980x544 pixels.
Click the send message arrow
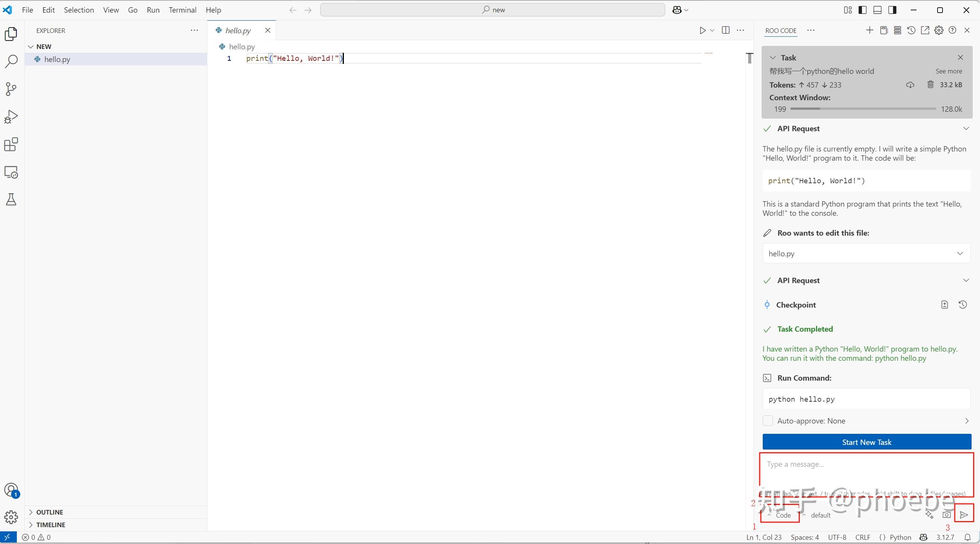point(964,515)
